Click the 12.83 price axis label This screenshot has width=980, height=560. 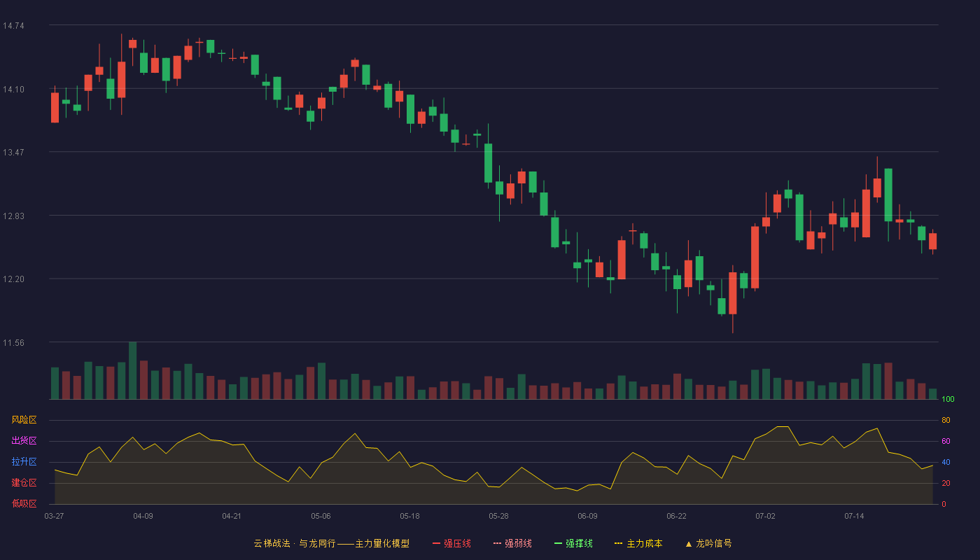[x=13, y=216]
